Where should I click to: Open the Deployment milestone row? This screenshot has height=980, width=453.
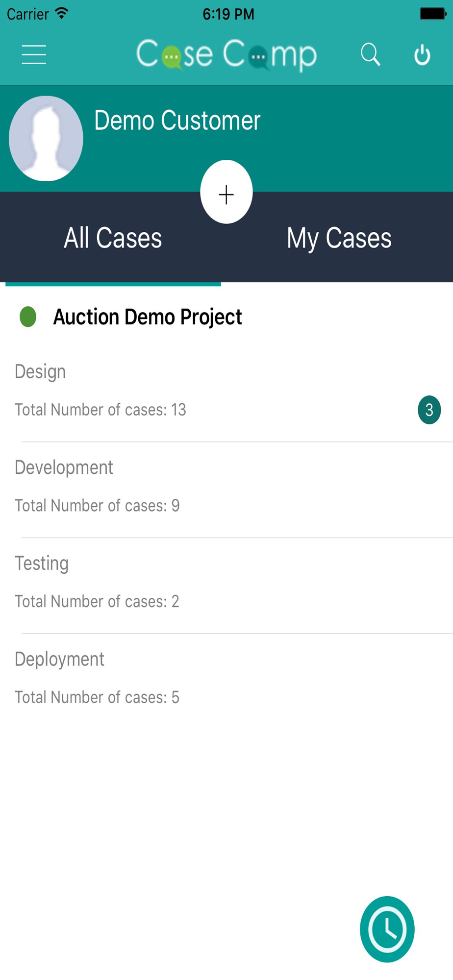(226, 678)
